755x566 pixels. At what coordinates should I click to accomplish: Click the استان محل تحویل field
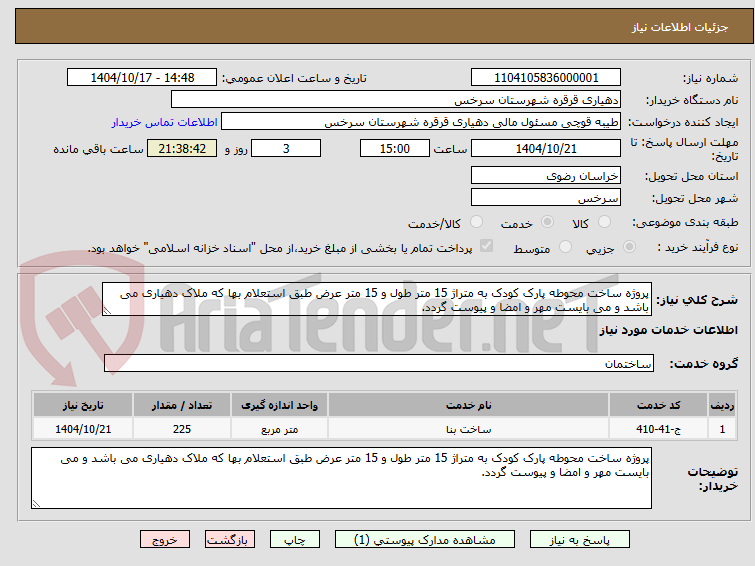coord(546,176)
